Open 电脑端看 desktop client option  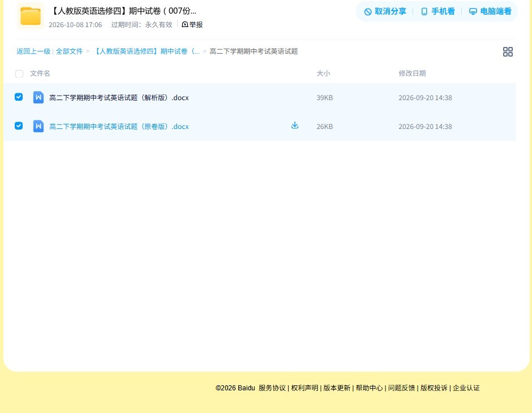tap(490, 11)
